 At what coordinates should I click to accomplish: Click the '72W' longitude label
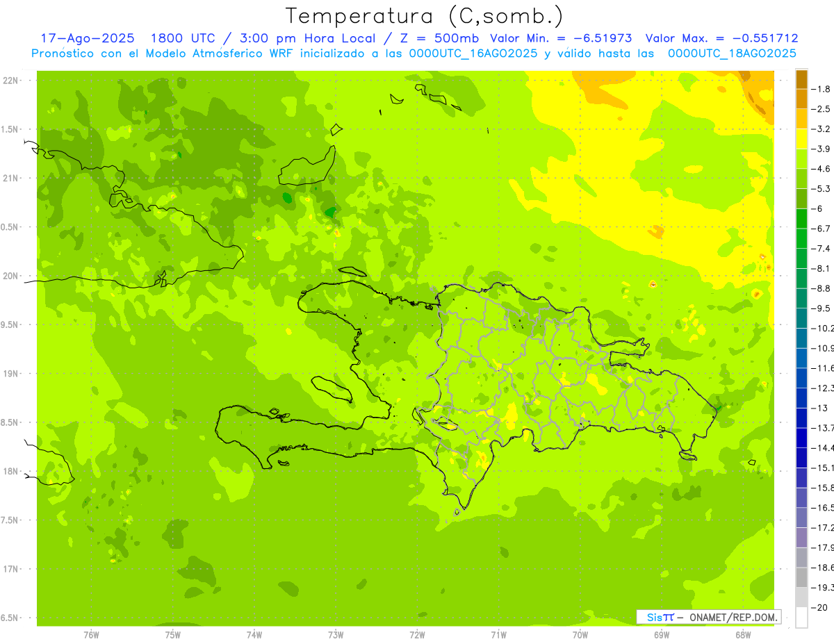[x=417, y=634]
